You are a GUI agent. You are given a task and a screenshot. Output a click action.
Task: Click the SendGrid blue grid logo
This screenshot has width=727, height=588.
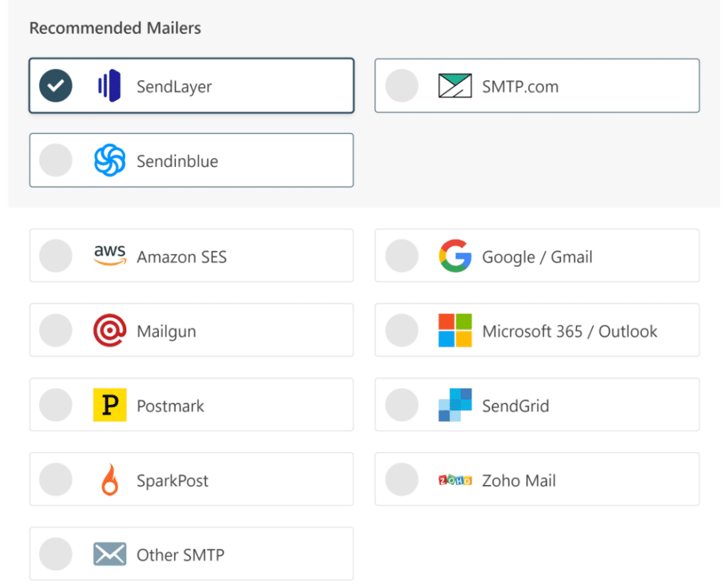(x=455, y=405)
